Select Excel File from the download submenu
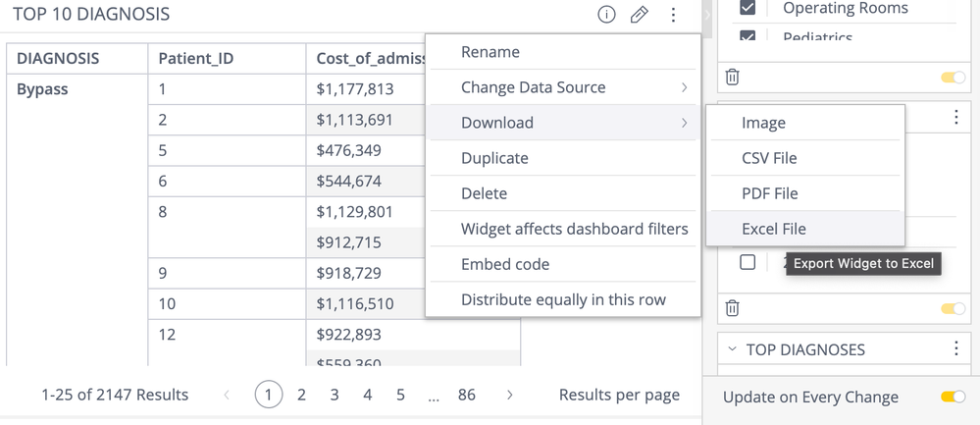980x425 pixels. click(x=774, y=229)
